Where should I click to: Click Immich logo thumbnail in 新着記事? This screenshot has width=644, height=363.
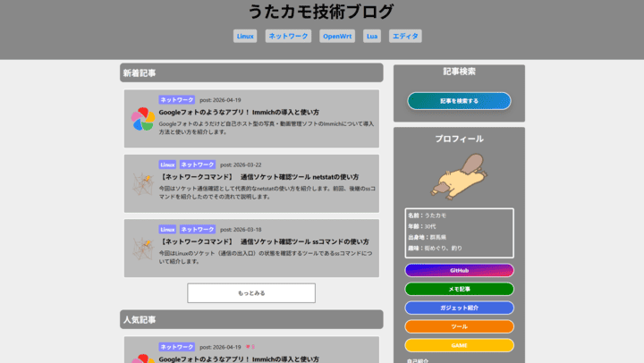[x=143, y=119]
